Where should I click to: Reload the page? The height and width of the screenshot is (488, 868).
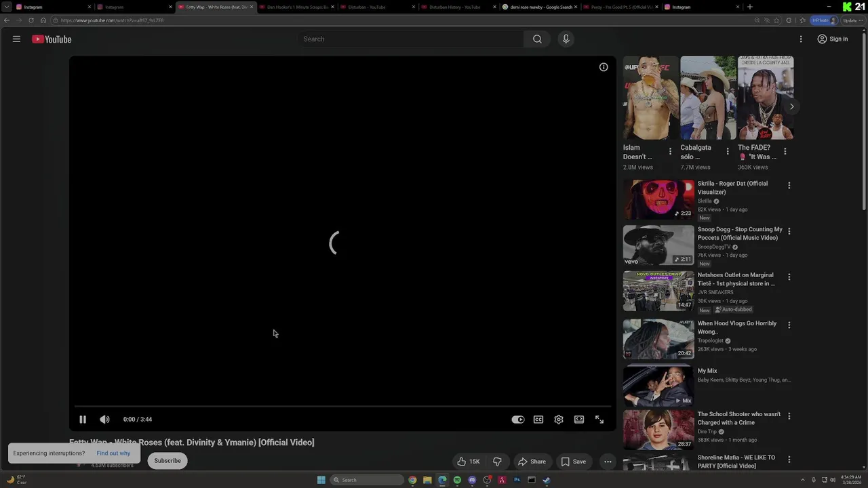31,20
